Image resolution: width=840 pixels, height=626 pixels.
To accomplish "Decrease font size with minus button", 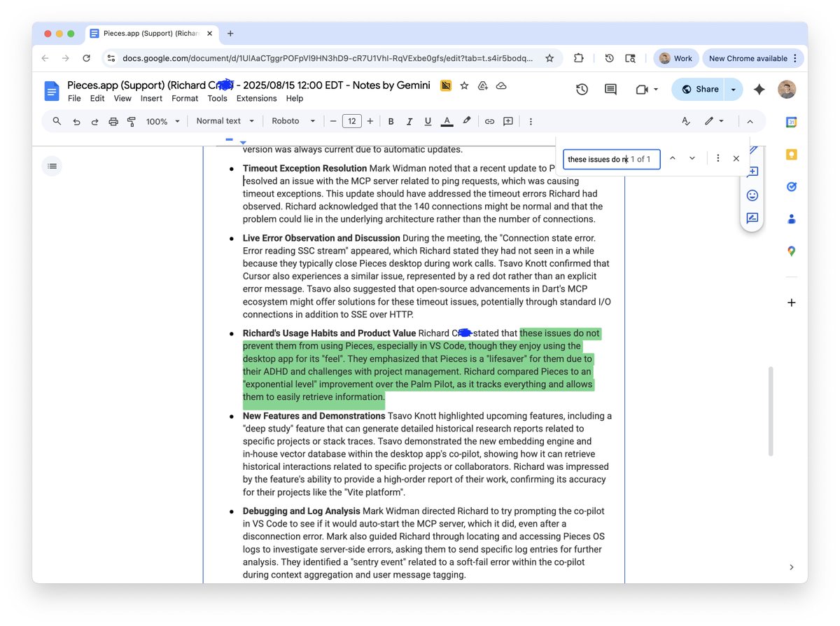I will pos(333,121).
